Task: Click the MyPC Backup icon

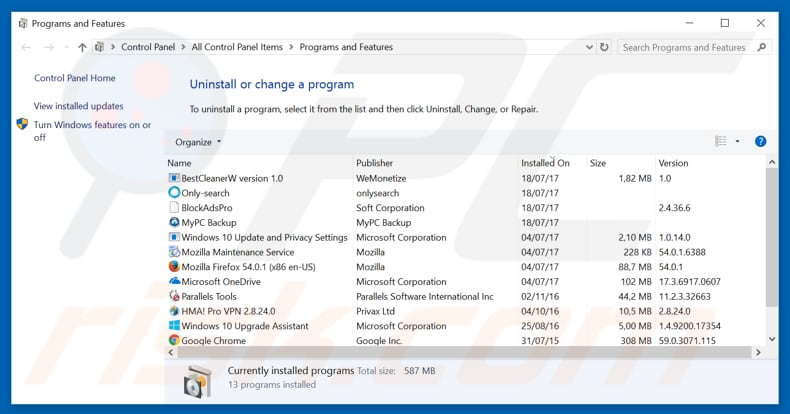Action: (174, 222)
